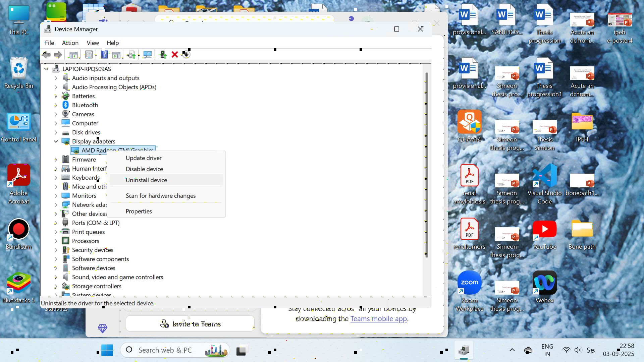Open the Action menu
This screenshot has height=362, width=644.
tap(70, 43)
